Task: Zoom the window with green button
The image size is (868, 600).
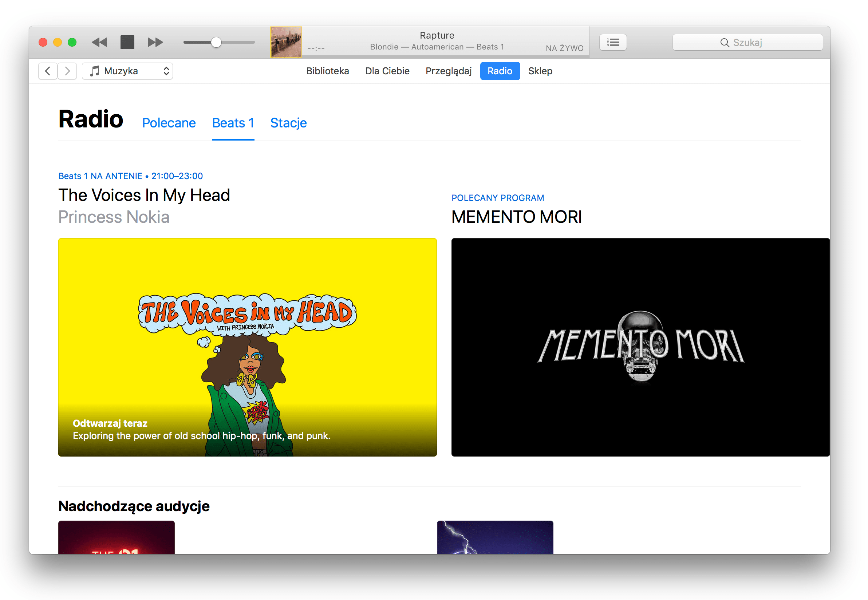Action: tap(72, 42)
